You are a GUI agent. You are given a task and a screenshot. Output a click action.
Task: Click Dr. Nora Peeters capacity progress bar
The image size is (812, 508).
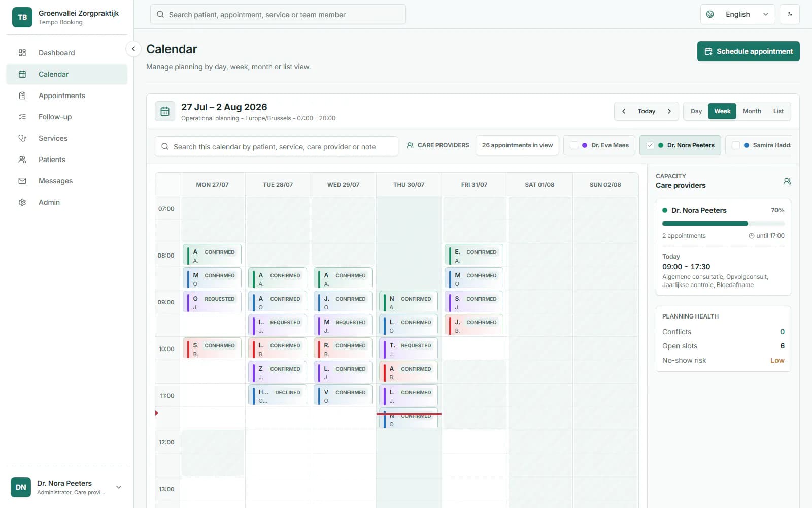click(x=723, y=224)
